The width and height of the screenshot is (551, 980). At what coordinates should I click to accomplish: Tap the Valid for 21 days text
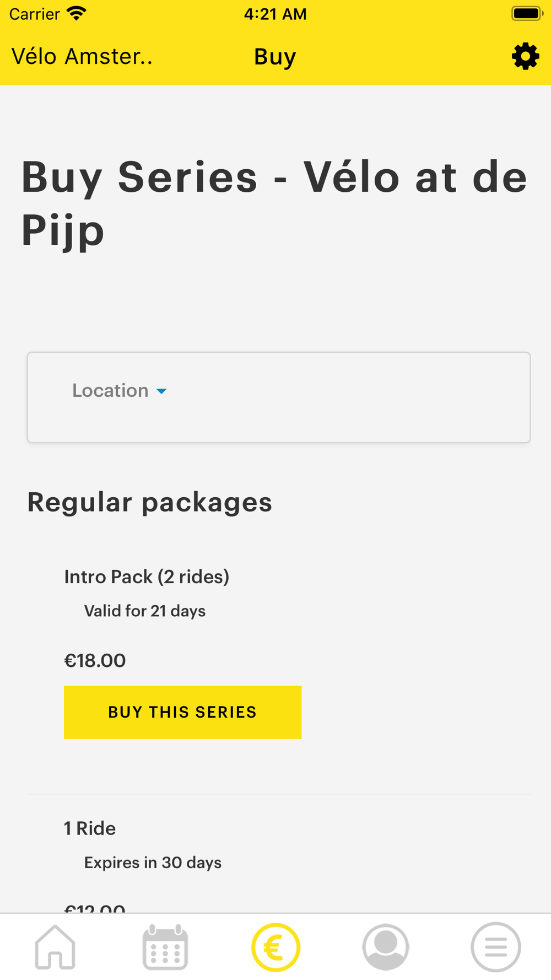click(145, 611)
